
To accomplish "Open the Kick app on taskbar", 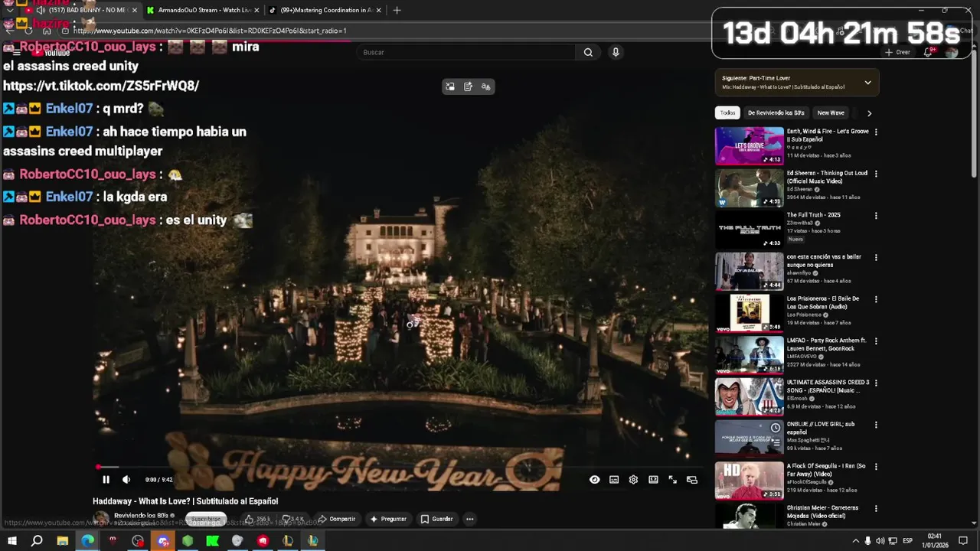I will point(212,541).
